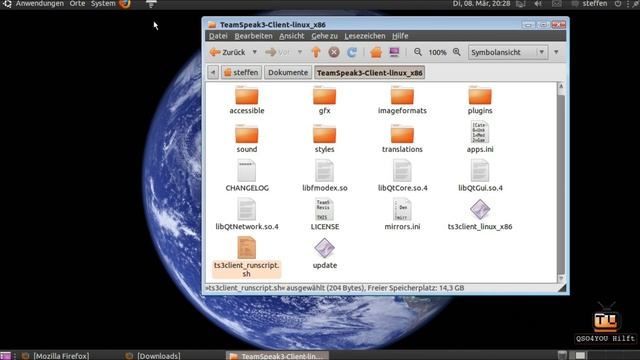Open the volume indicator in panel
This screenshot has height=360, width=640.
[538, 4]
